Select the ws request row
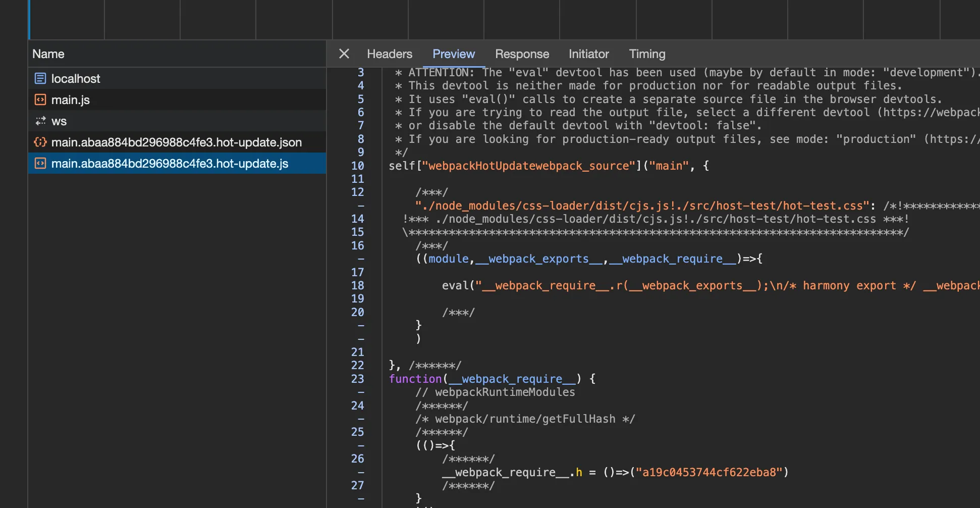The height and width of the screenshot is (508, 980). point(177,121)
